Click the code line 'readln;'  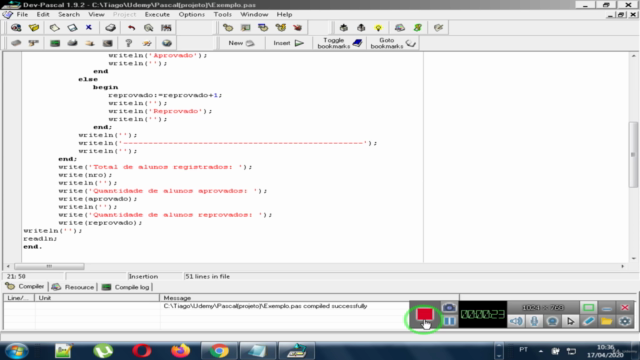[40, 238]
